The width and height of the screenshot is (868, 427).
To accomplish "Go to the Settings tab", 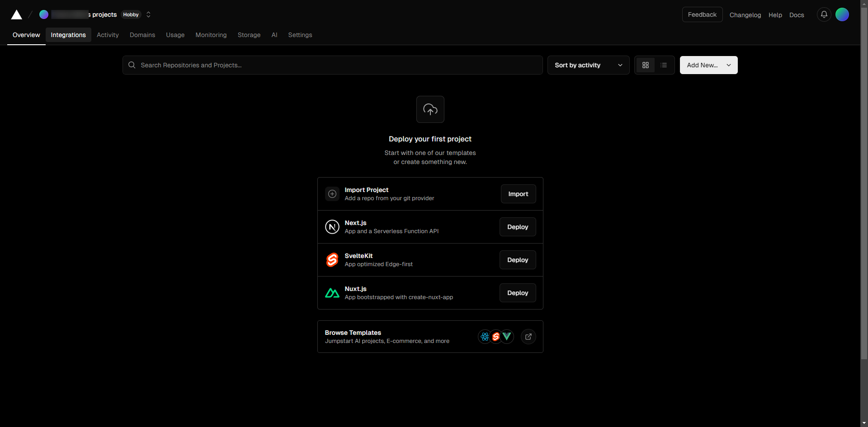I will click(x=300, y=35).
